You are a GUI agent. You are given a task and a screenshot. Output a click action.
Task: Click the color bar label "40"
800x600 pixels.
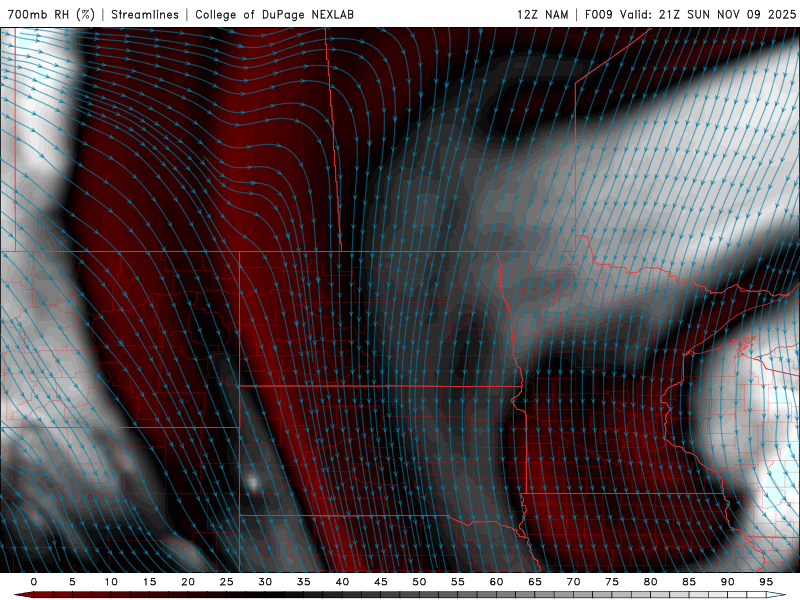(x=342, y=582)
